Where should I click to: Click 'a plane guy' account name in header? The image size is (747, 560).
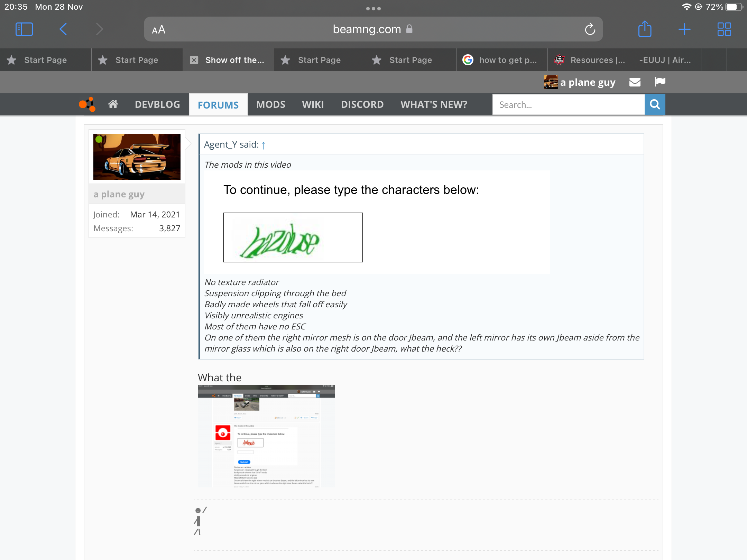[x=588, y=82]
